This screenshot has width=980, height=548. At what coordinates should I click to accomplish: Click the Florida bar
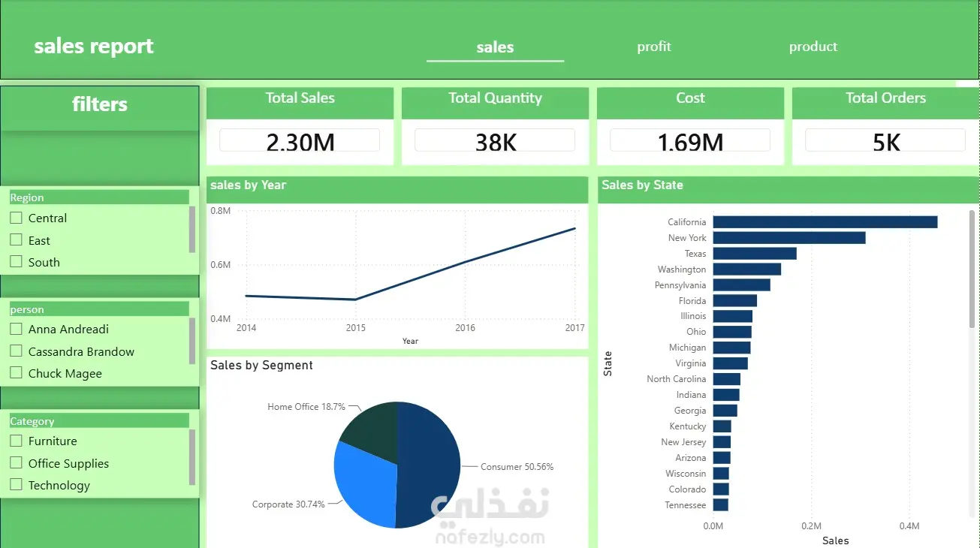pyautogui.click(x=735, y=301)
